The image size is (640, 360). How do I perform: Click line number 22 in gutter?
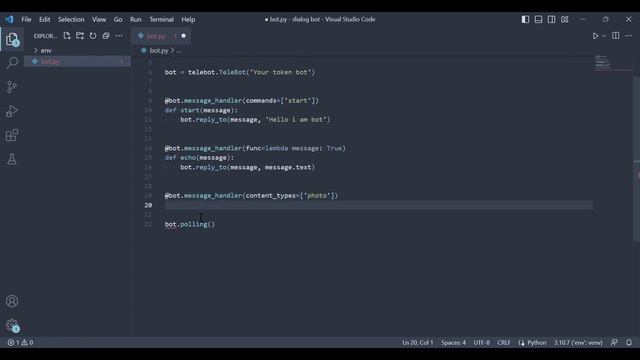tap(148, 224)
